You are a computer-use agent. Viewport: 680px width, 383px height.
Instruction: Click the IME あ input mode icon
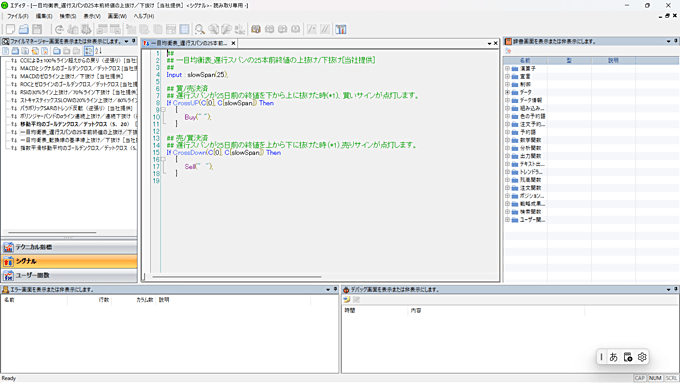pyautogui.click(x=613, y=357)
